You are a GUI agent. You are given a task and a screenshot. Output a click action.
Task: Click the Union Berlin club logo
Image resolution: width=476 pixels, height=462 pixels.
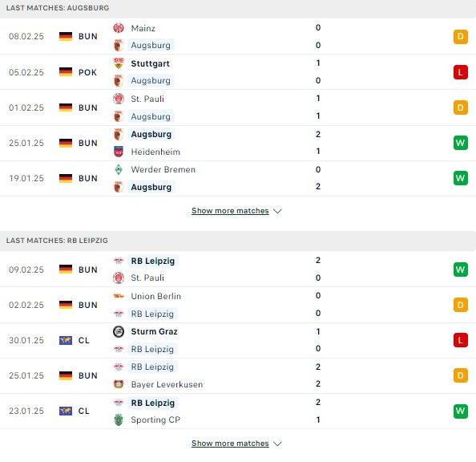click(119, 296)
